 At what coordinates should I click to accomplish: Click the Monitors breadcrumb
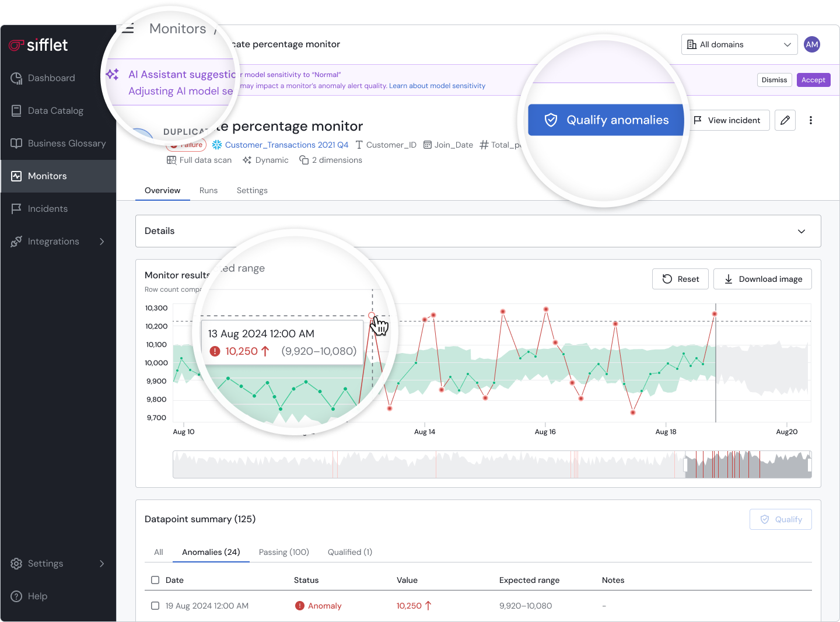[177, 29]
